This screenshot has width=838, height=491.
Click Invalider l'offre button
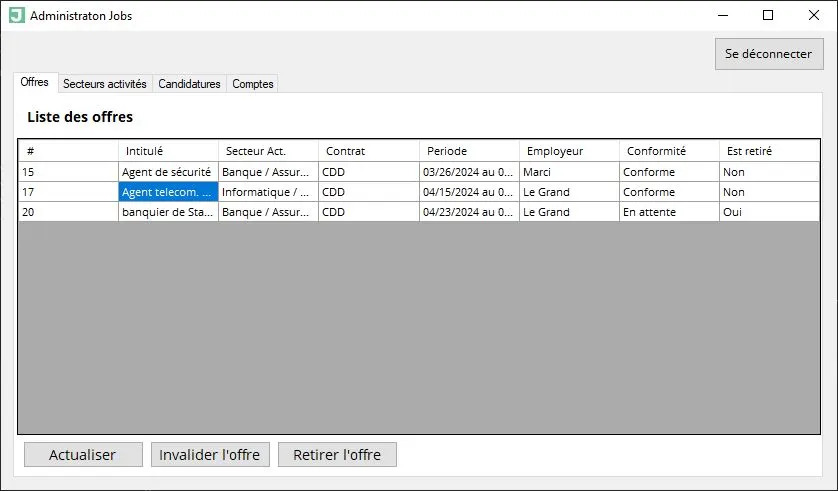[x=210, y=455]
